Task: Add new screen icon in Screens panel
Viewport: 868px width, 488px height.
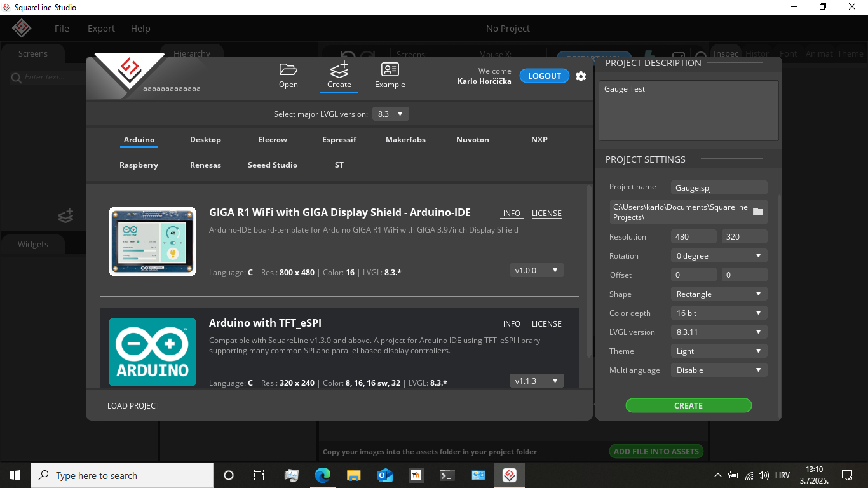Action: (x=65, y=216)
